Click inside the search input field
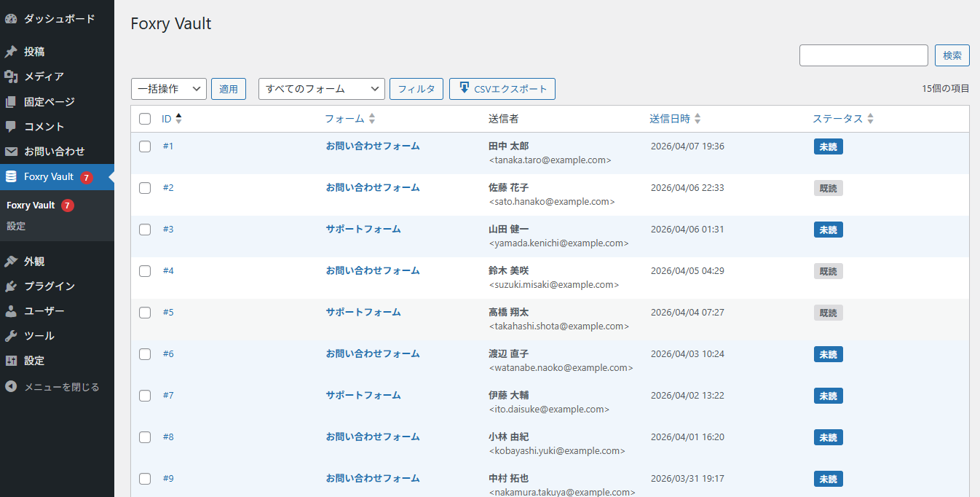This screenshot has width=980, height=497. [864, 55]
